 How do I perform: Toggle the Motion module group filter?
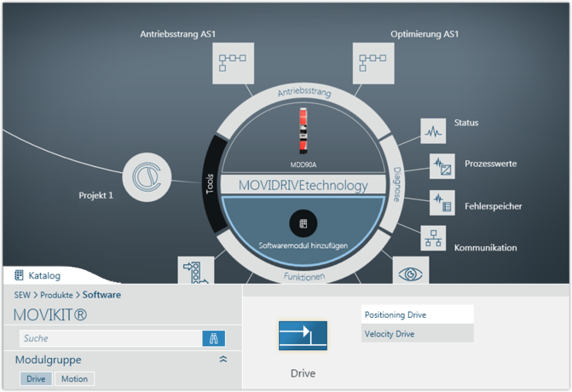tap(74, 378)
